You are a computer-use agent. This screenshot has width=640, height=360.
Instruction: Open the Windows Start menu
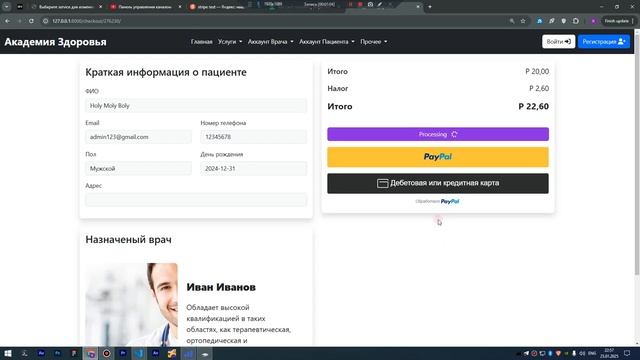tap(8, 353)
